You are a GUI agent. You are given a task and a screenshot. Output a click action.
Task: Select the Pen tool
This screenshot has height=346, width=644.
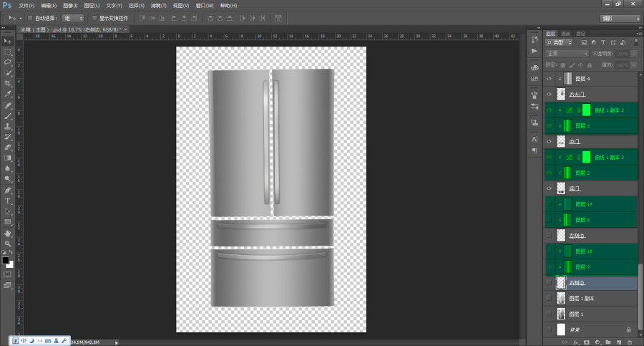8,190
